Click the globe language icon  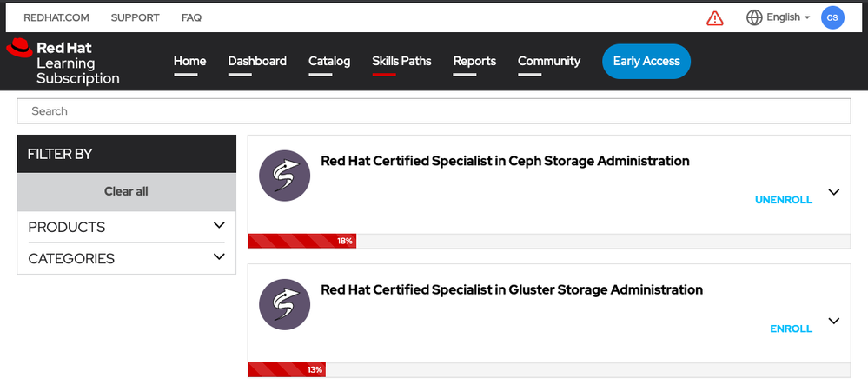(754, 17)
